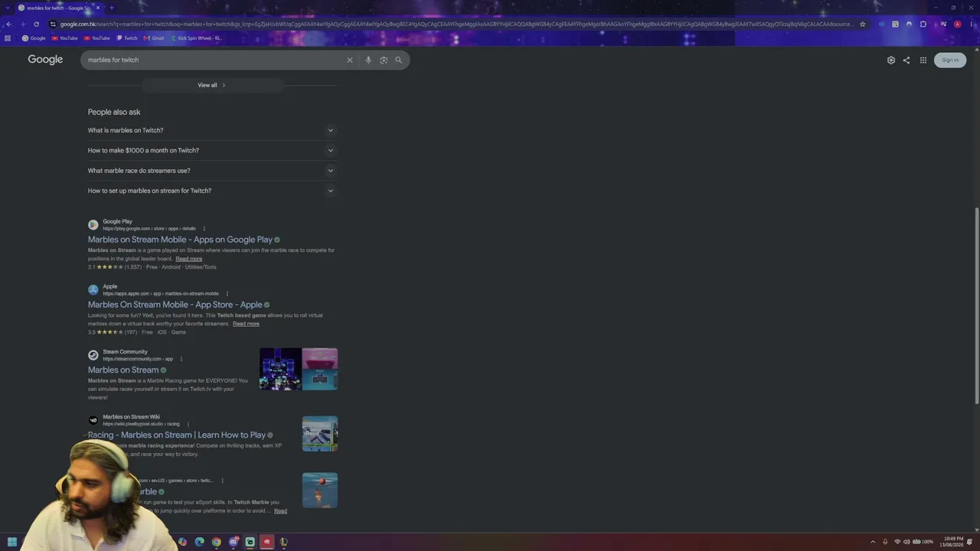Close the 'marbles for twitch' tab
This screenshot has width=980, height=551.
point(98,8)
